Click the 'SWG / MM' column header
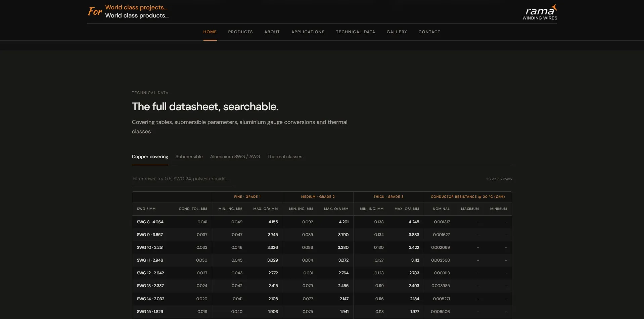This screenshot has width=644, height=319. click(146, 209)
